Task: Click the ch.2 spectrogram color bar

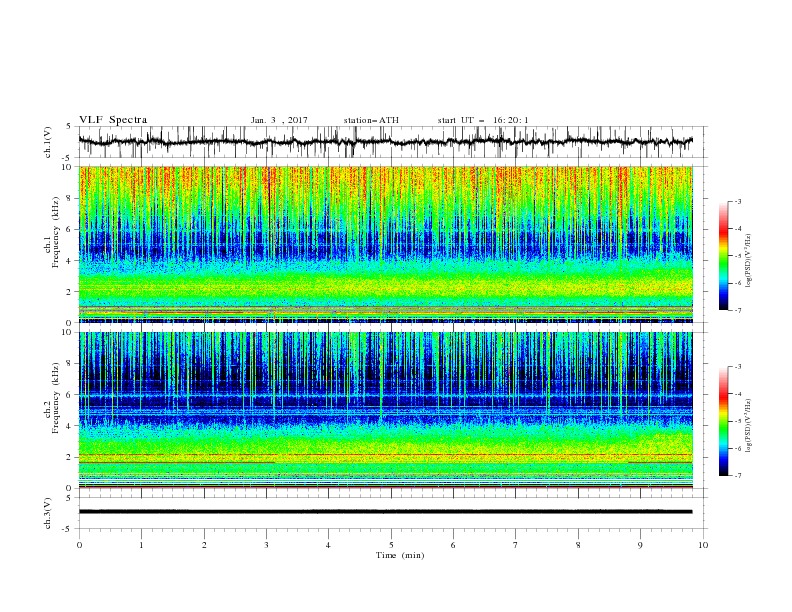Action: point(723,421)
